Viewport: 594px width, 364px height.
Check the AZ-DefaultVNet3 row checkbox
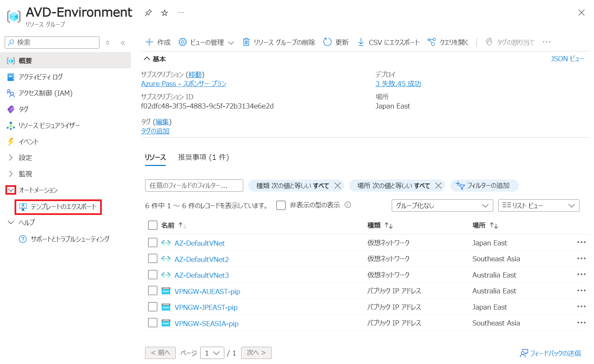[153, 275]
